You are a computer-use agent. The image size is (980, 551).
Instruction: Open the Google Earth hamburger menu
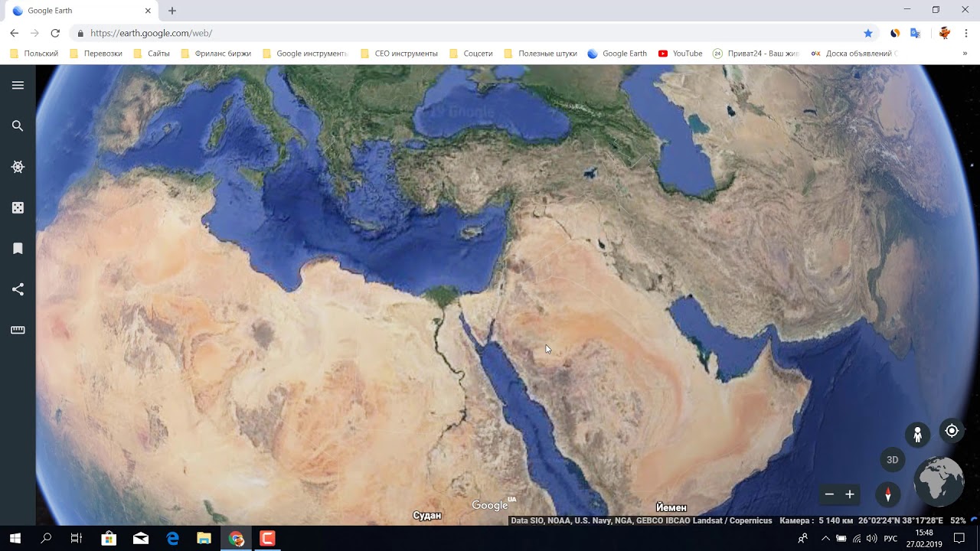18,85
